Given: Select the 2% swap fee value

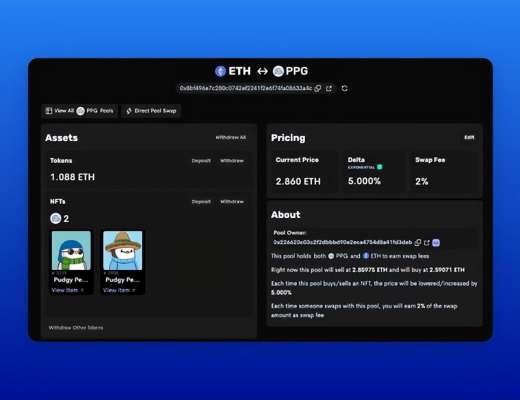Looking at the screenshot, I should (422, 181).
